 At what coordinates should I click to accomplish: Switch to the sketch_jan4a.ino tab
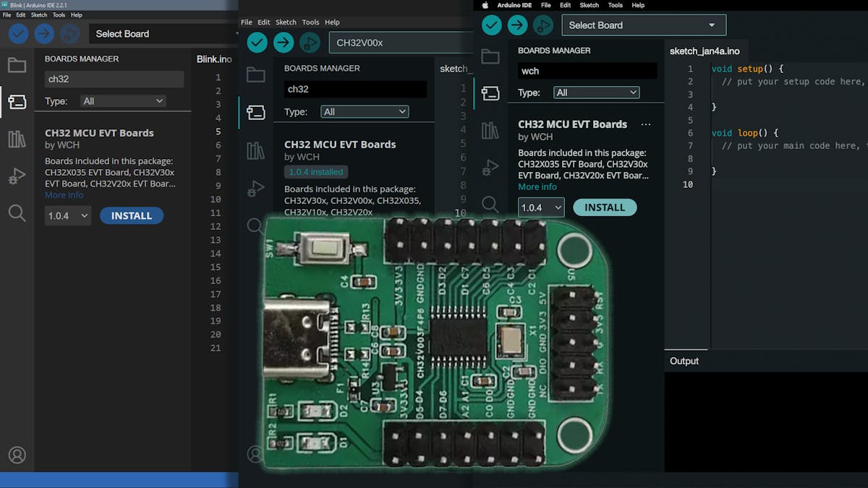705,51
